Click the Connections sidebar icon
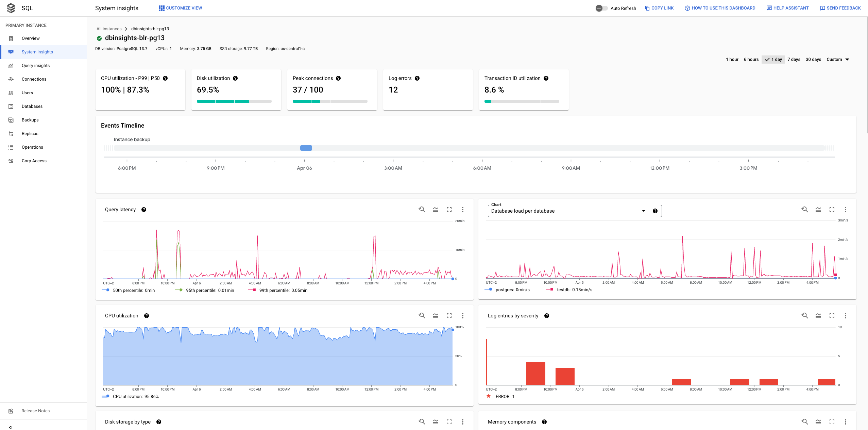 (x=11, y=79)
